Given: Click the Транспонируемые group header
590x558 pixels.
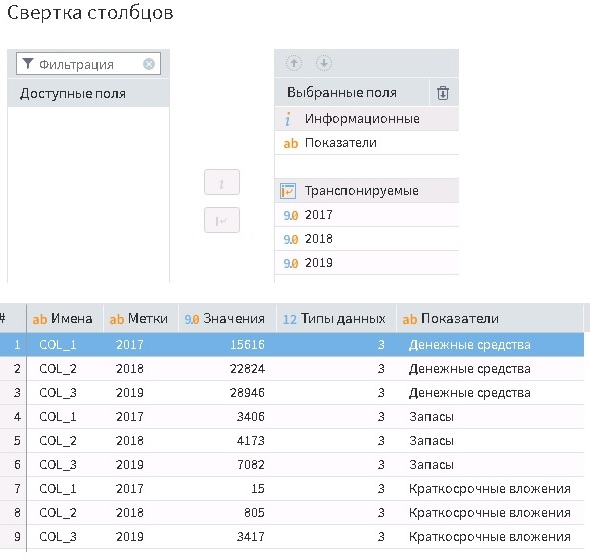Looking at the screenshot, I should pyautogui.click(x=366, y=191).
